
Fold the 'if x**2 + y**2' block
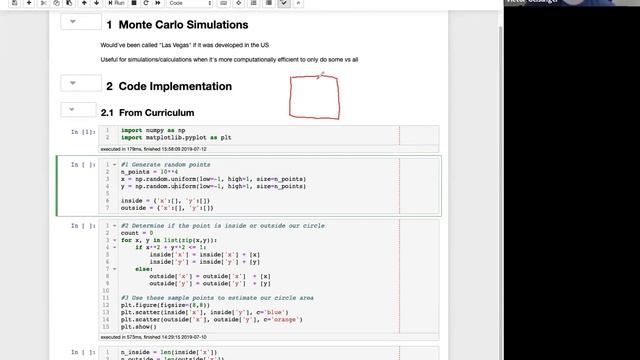[x=115, y=247]
